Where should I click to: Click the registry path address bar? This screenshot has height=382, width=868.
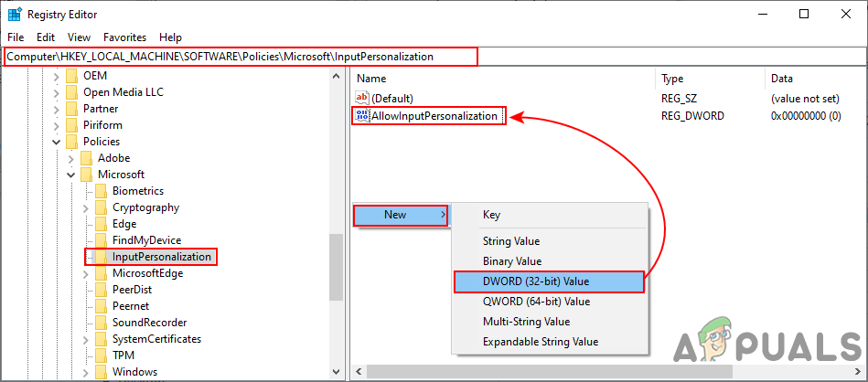coord(241,57)
